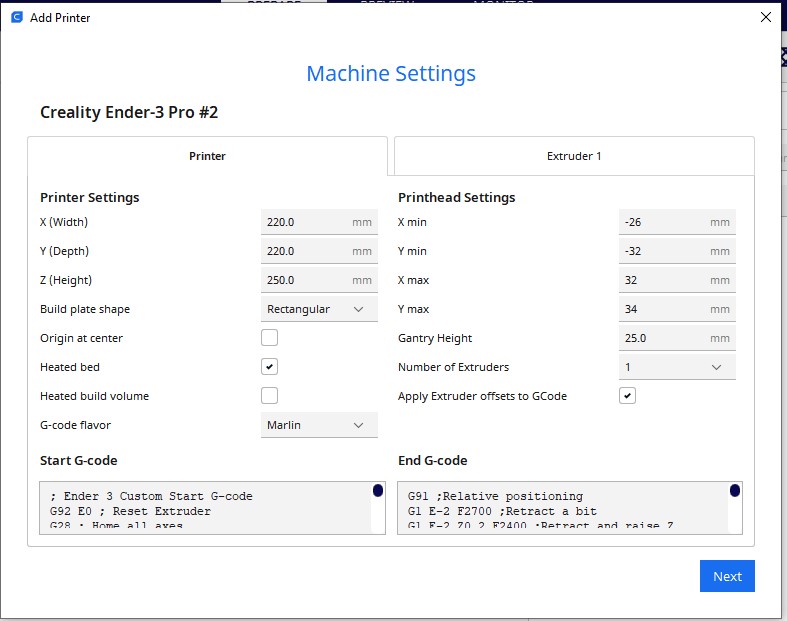
Task: Switch to the Extruder 1 tab
Action: (x=574, y=156)
